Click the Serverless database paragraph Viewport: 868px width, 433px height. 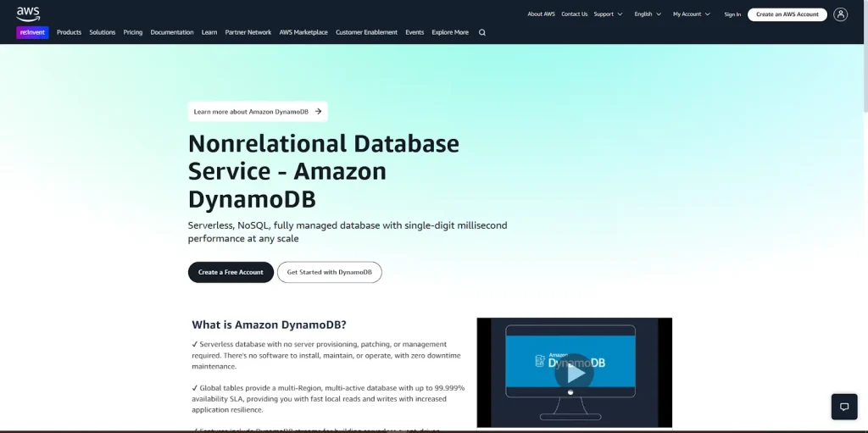[326, 355]
